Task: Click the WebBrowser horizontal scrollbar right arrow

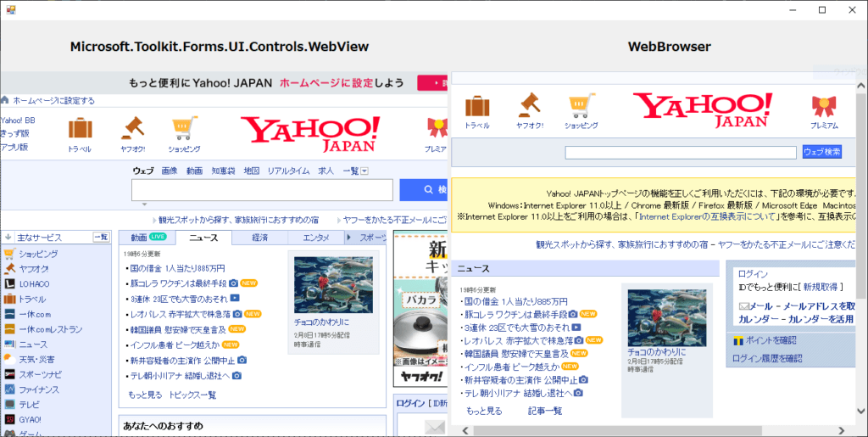Action: 841,430
